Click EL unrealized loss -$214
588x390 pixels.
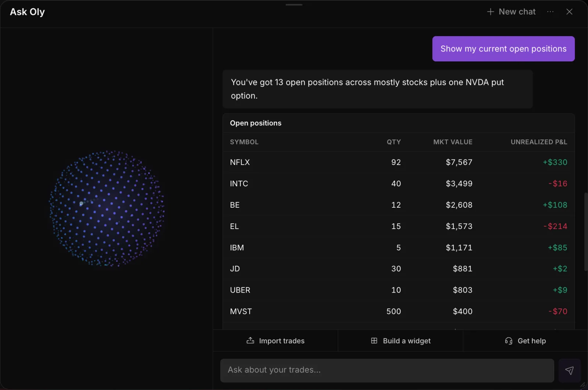pyautogui.click(x=555, y=226)
